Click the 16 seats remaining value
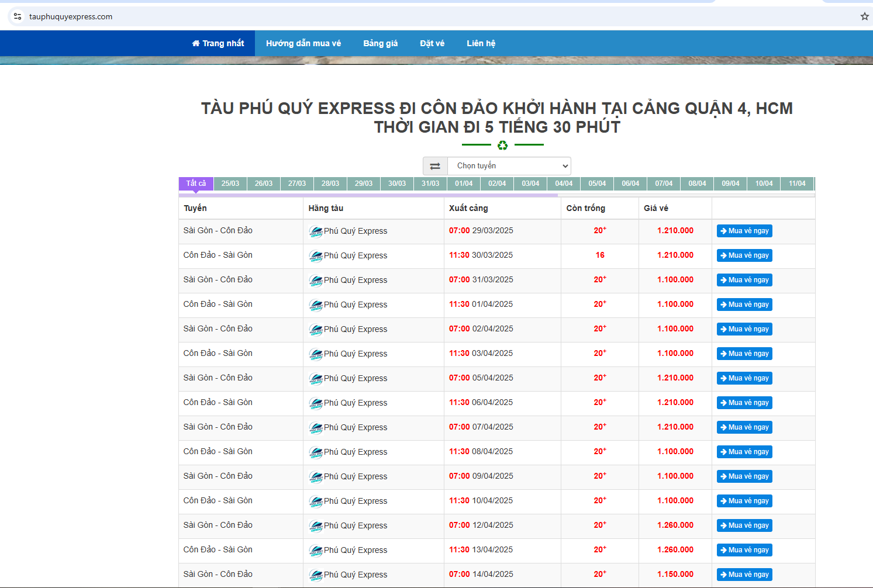 (x=600, y=255)
